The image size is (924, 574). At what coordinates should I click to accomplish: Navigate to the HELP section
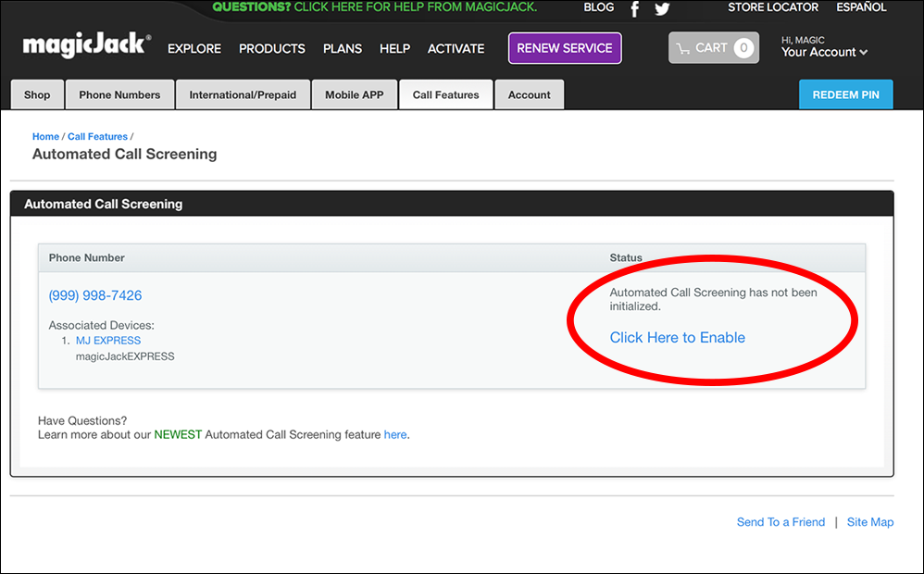[x=394, y=48]
